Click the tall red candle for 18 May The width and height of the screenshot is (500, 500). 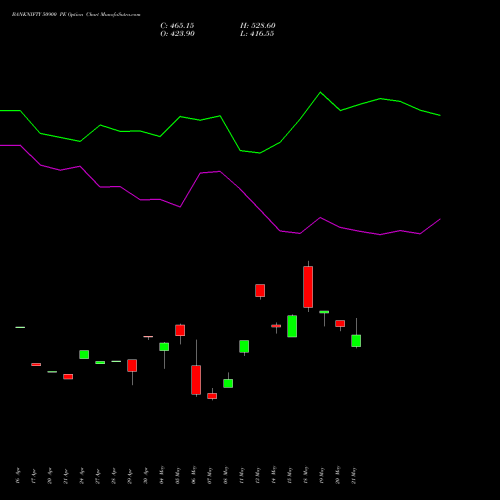click(x=308, y=287)
